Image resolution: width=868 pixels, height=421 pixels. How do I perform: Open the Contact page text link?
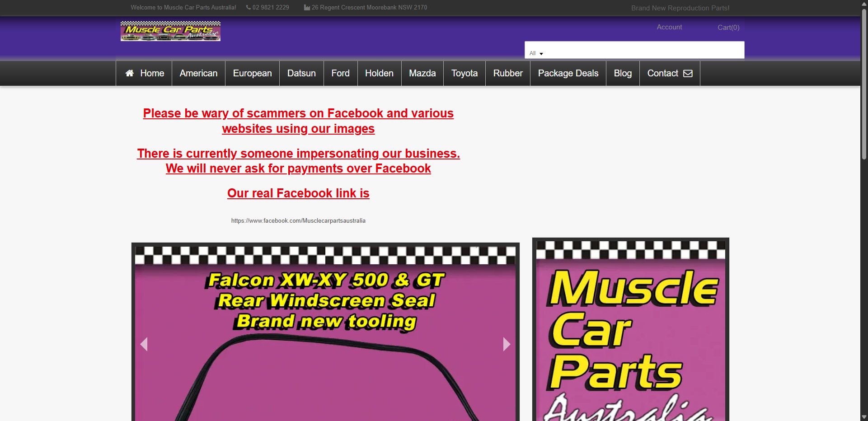point(662,73)
